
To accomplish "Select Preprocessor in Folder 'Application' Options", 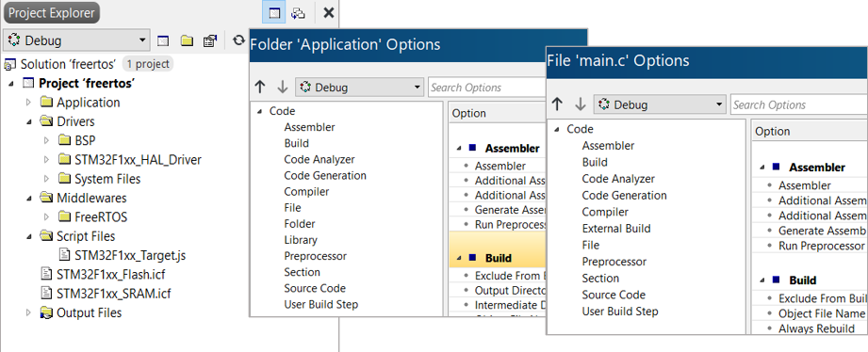I will (x=315, y=256).
